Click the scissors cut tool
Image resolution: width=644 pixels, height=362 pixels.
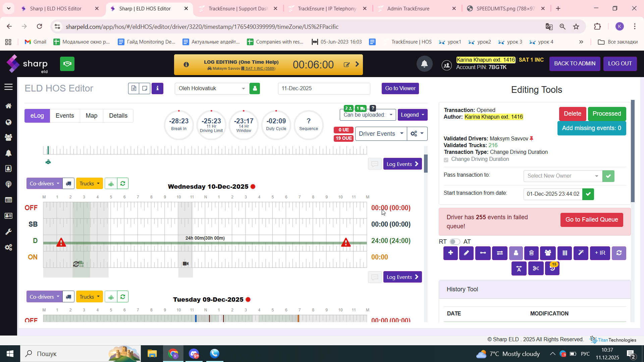[x=536, y=268]
